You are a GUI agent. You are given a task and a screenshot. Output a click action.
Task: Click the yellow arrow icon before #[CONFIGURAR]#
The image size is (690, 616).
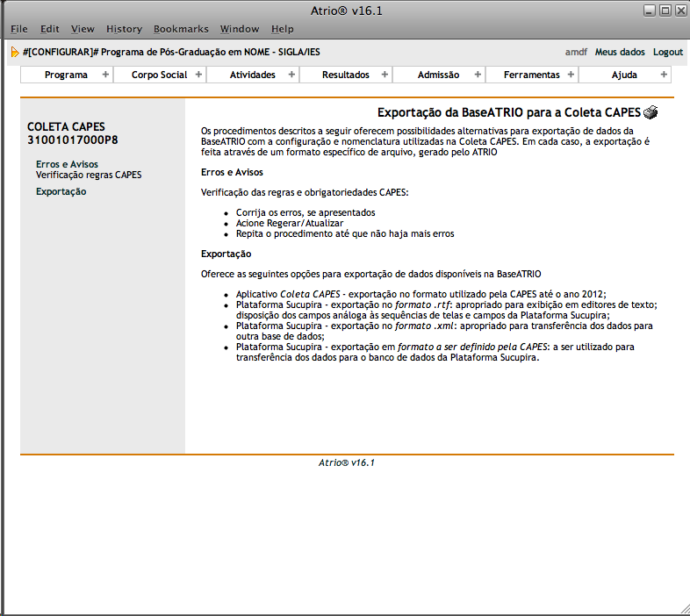(x=15, y=53)
